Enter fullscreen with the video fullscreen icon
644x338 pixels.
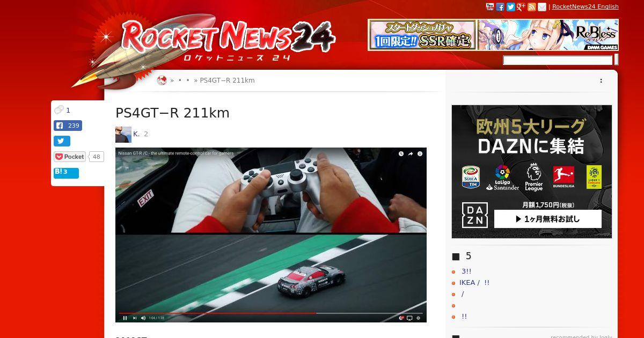pyautogui.click(x=419, y=318)
